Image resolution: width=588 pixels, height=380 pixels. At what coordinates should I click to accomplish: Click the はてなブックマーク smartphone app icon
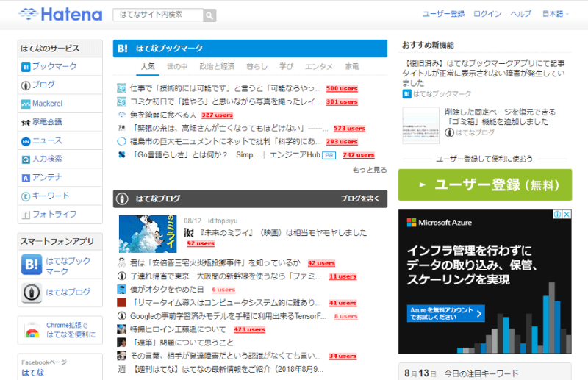[32, 265]
